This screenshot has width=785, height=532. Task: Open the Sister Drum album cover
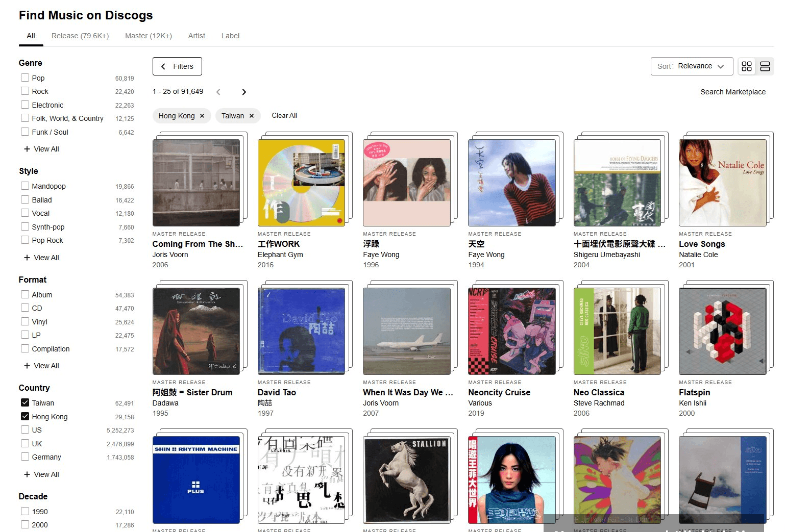[x=196, y=331]
